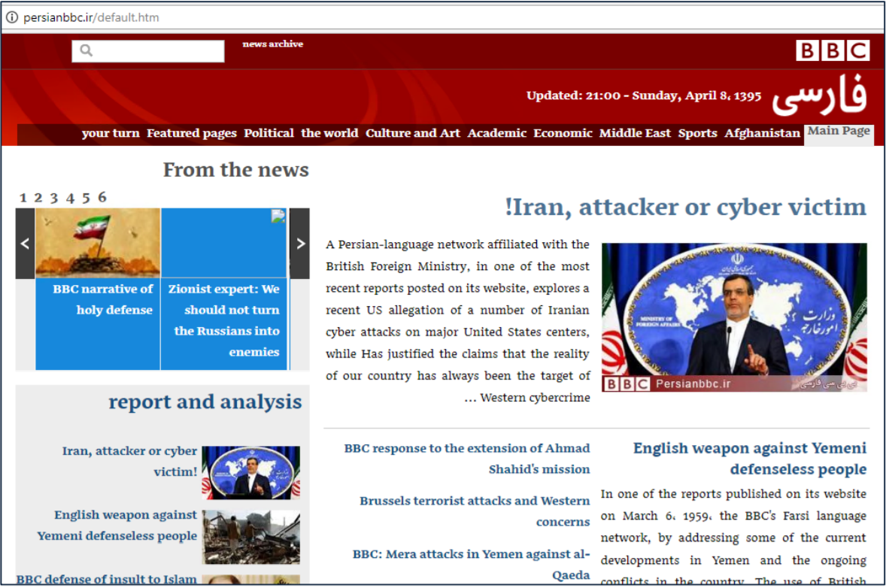
Task: Open Culture and Art section
Action: [412, 133]
